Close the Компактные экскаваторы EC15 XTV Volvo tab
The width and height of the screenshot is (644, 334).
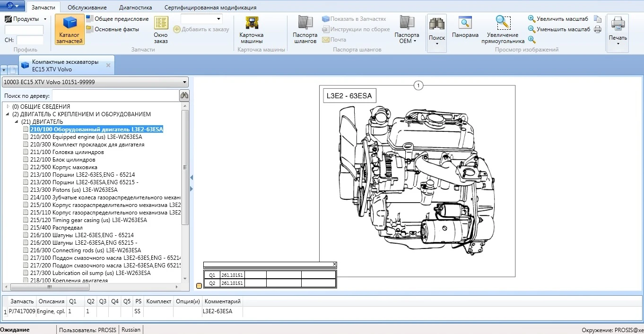tap(108, 66)
